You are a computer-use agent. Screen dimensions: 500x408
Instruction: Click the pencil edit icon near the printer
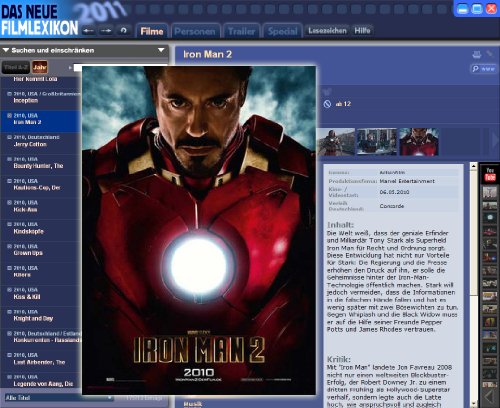[490, 53]
